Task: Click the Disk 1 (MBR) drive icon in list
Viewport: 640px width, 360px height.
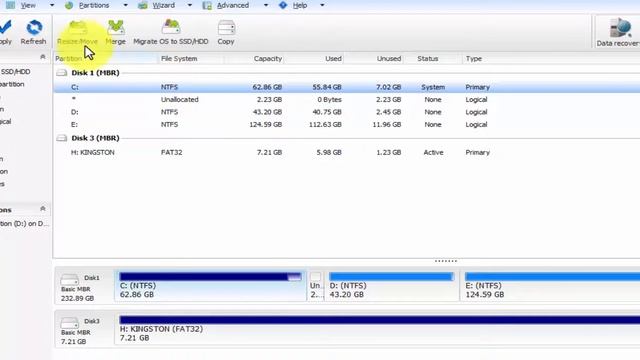Action: (x=62, y=73)
